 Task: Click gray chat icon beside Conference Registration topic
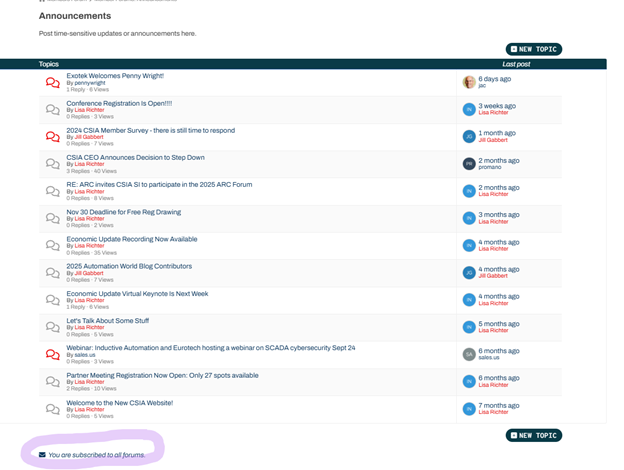point(52,110)
